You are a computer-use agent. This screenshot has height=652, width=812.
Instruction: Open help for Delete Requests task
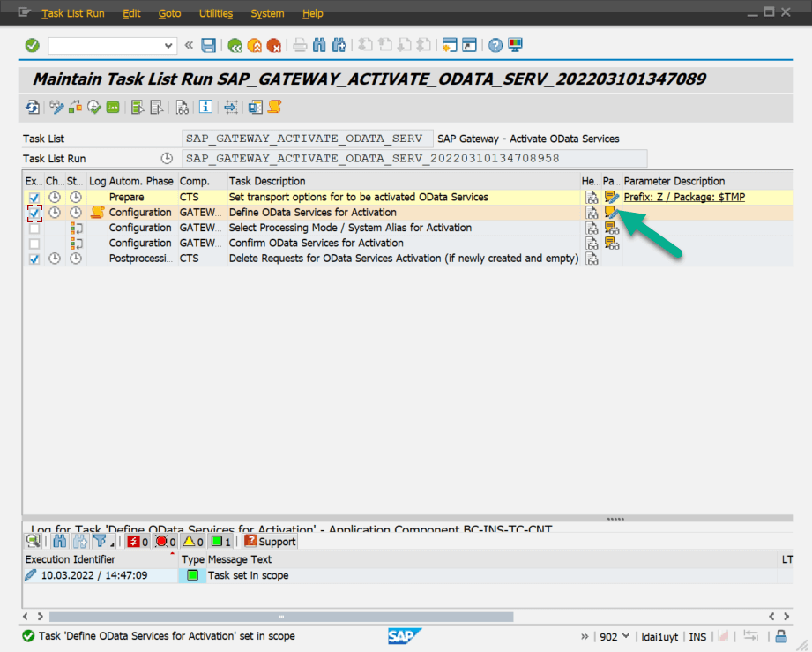pyautogui.click(x=592, y=259)
